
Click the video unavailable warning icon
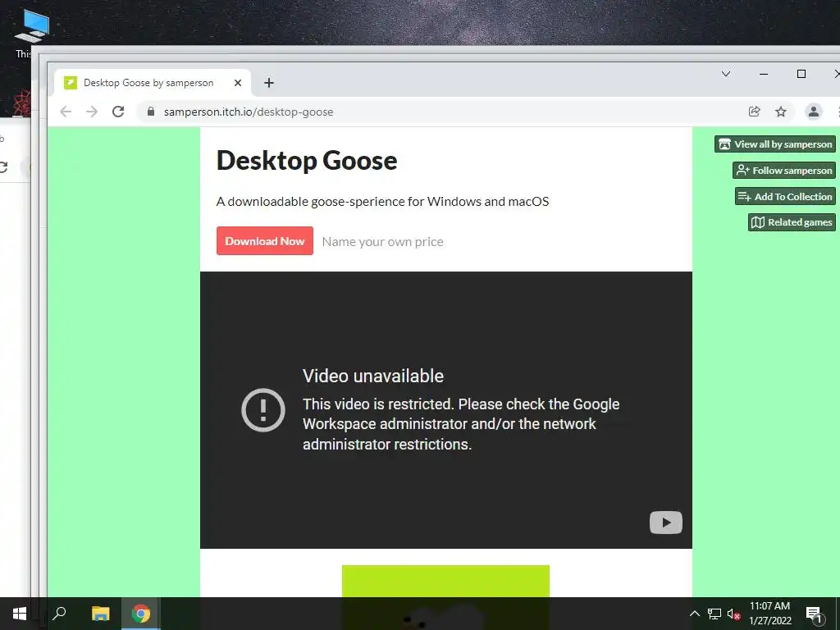pos(263,410)
